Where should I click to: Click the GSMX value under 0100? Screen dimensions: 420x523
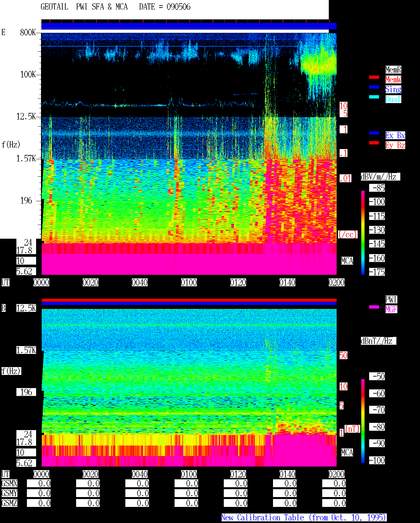click(x=186, y=483)
